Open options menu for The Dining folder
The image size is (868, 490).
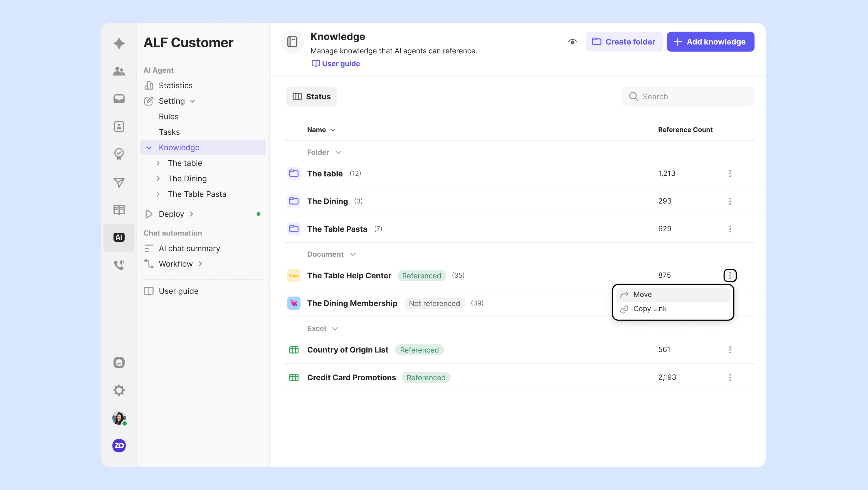click(730, 201)
